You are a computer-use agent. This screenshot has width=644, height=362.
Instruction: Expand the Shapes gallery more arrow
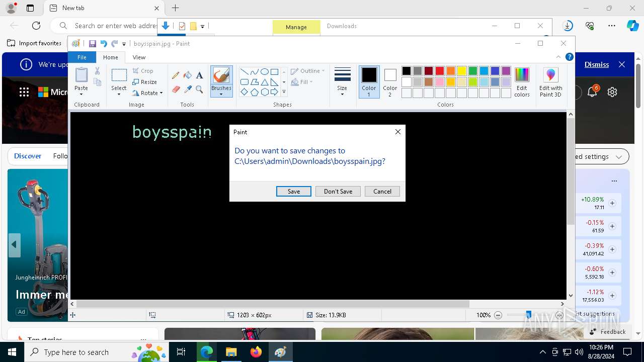[x=284, y=92]
